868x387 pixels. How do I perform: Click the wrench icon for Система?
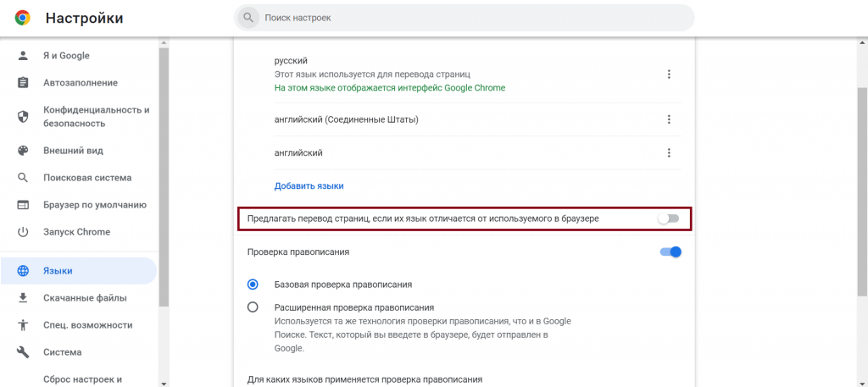[x=24, y=352]
